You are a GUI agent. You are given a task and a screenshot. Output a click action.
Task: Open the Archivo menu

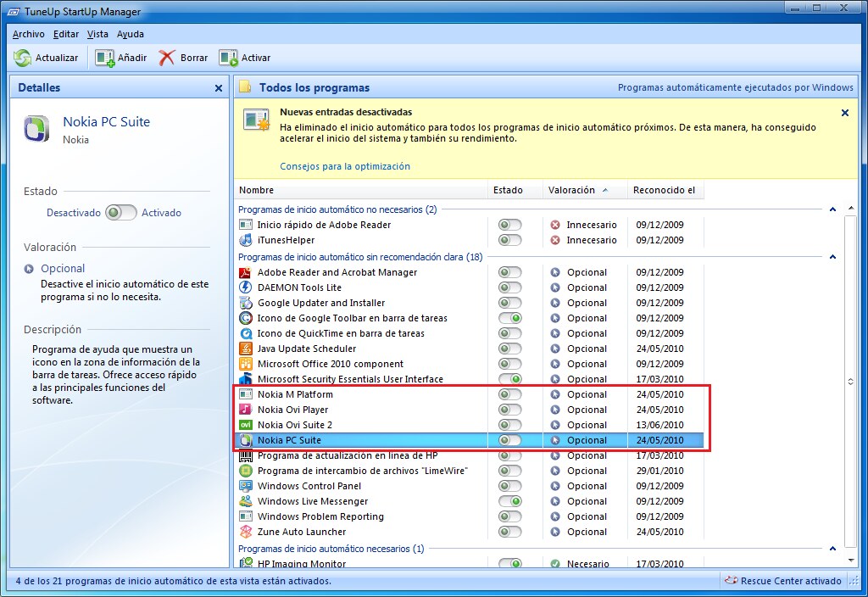click(x=28, y=34)
